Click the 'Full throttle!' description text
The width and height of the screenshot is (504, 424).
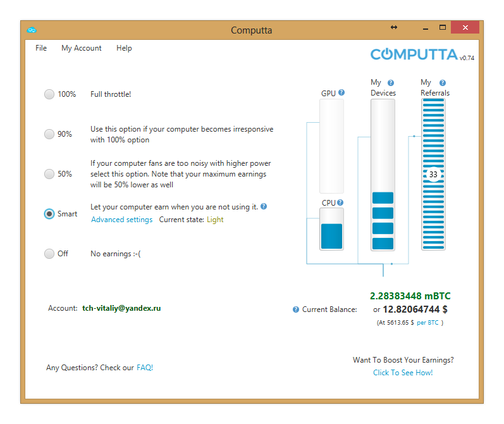coord(111,94)
